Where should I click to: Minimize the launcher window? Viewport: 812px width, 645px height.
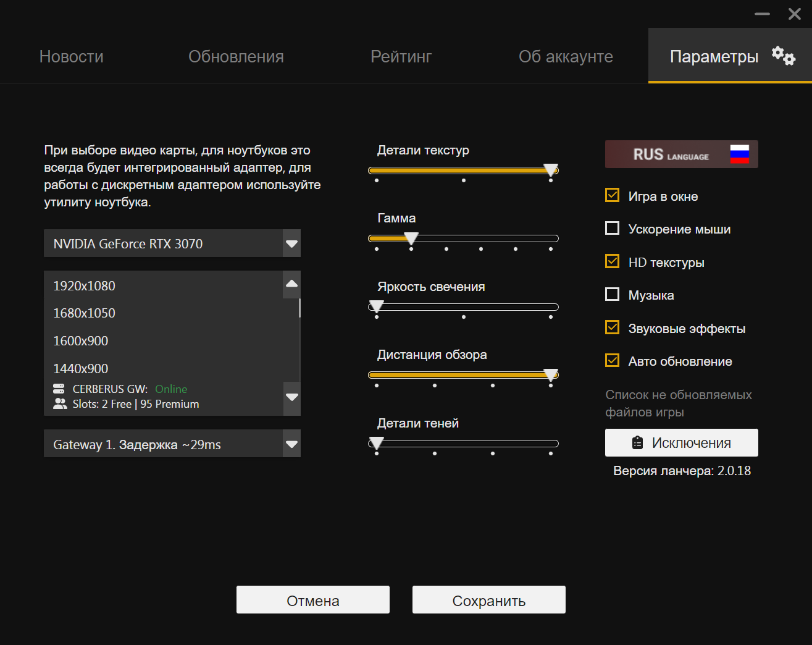(x=762, y=14)
